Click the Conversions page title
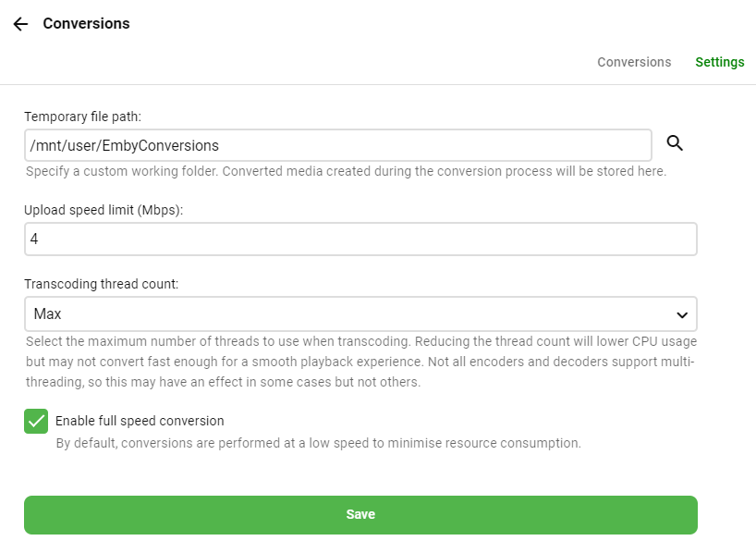The image size is (756, 553). click(86, 24)
